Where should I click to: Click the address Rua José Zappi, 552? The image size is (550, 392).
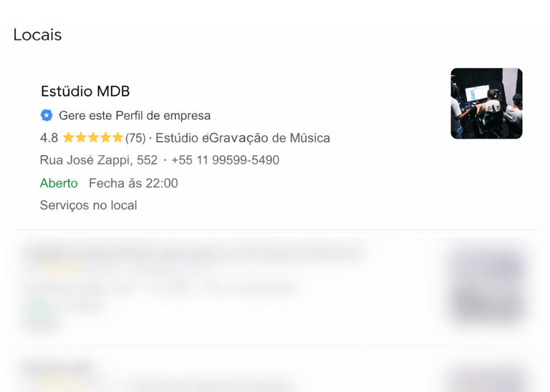pyautogui.click(x=99, y=160)
